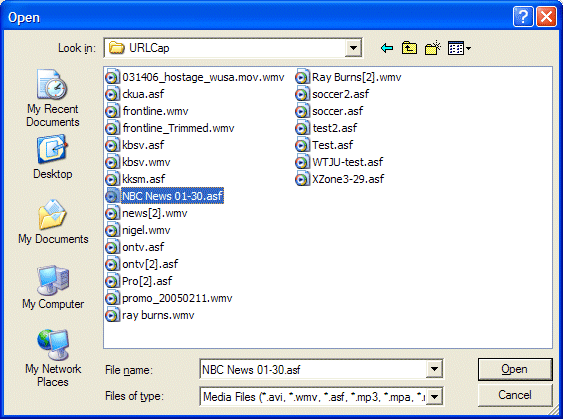563x419 pixels.
Task: Go back to last folder visited
Action: (x=387, y=48)
